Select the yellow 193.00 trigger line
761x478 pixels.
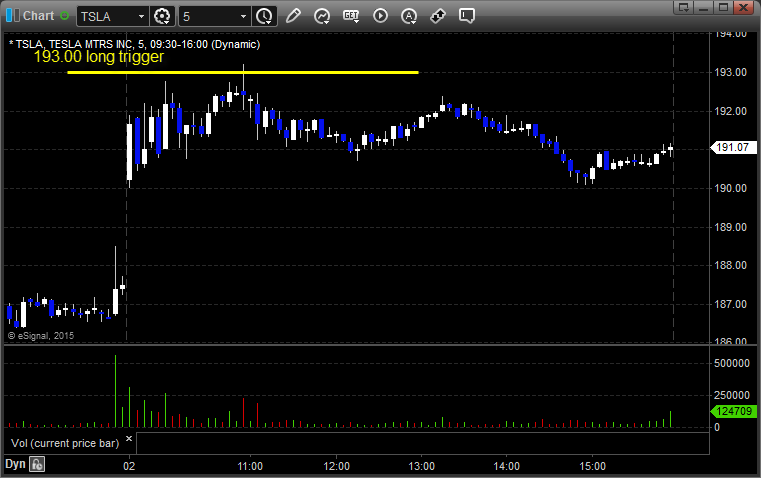(243, 72)
